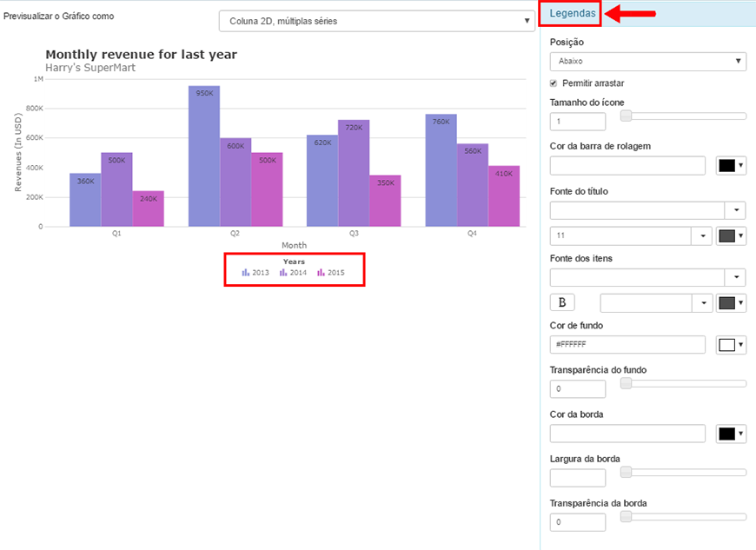This screenshot has width=756, height=550.
Task: Click the Transparência do fundo slider handle
Action: (626, 383)
